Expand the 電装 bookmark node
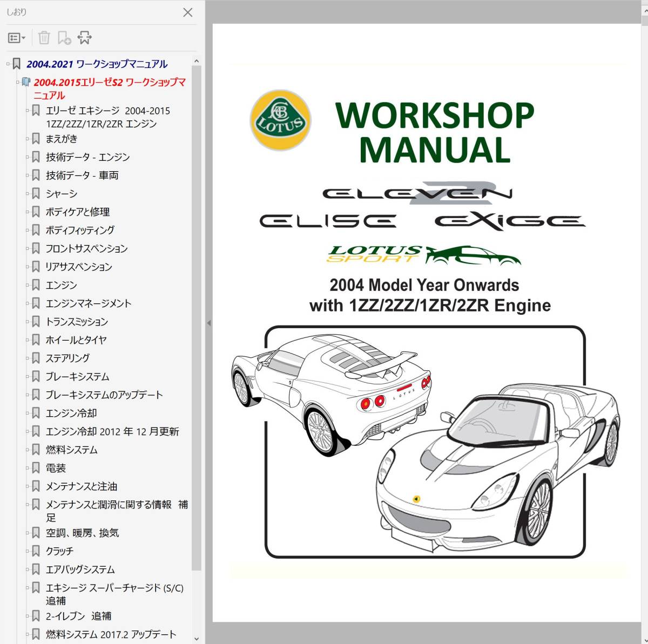 click(27, 468)
